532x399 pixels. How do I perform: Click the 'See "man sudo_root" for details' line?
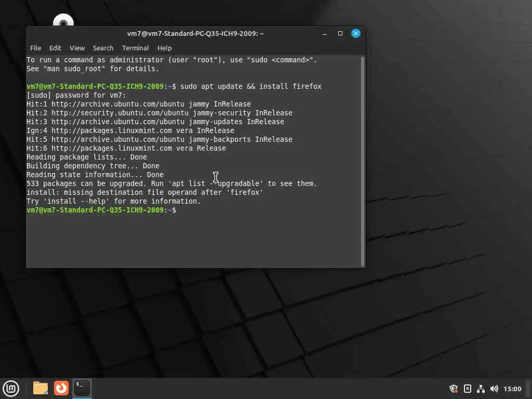coord(92,69)
